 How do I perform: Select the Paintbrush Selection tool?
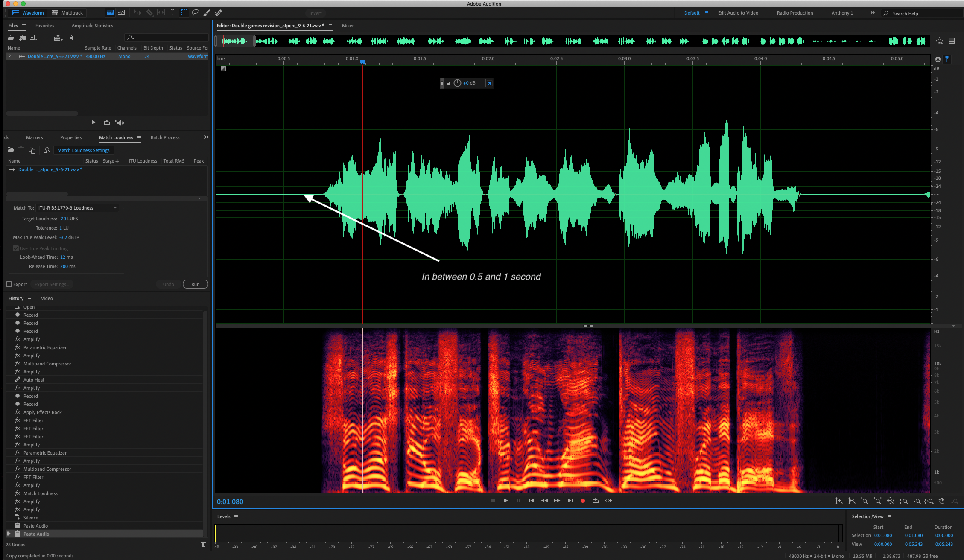click(207, 12)
